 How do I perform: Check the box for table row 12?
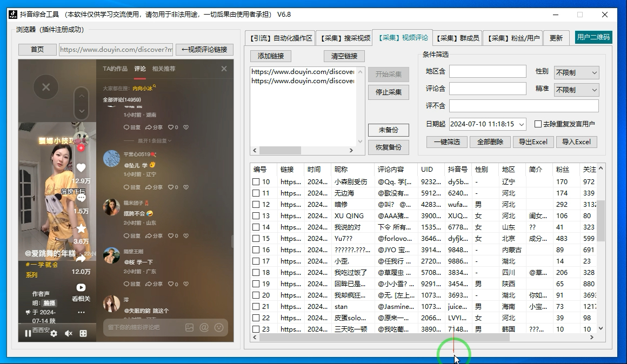coord(256,205)
